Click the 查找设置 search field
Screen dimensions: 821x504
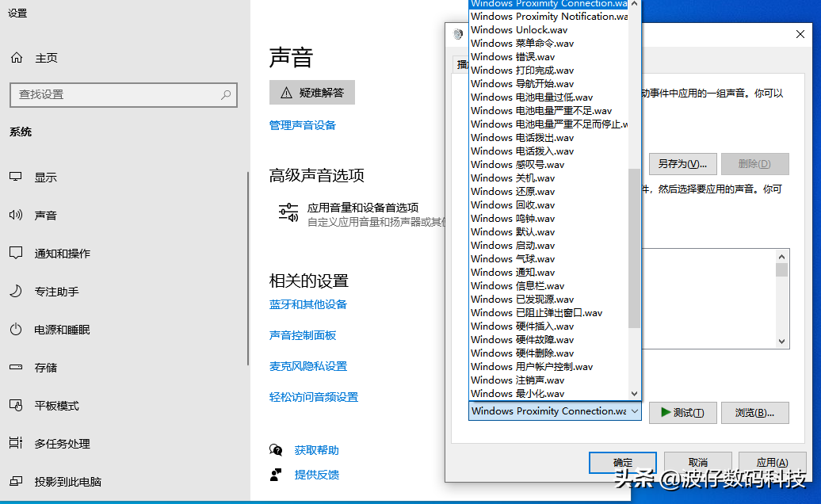coord(124,95)
